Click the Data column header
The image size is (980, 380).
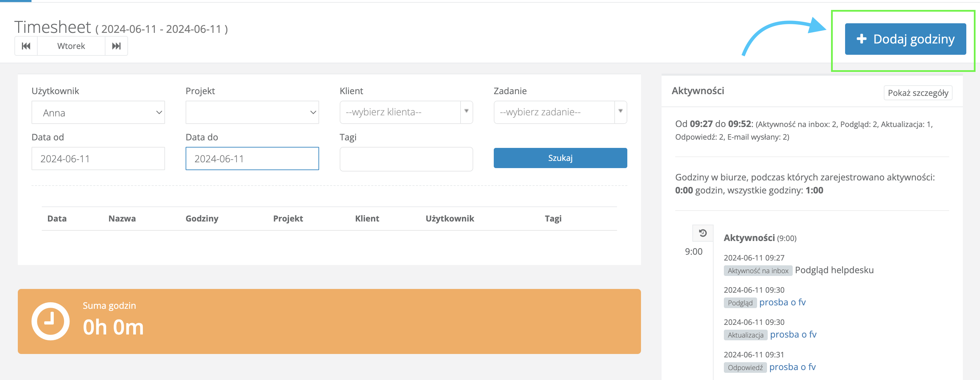click(x=57, y=219)
